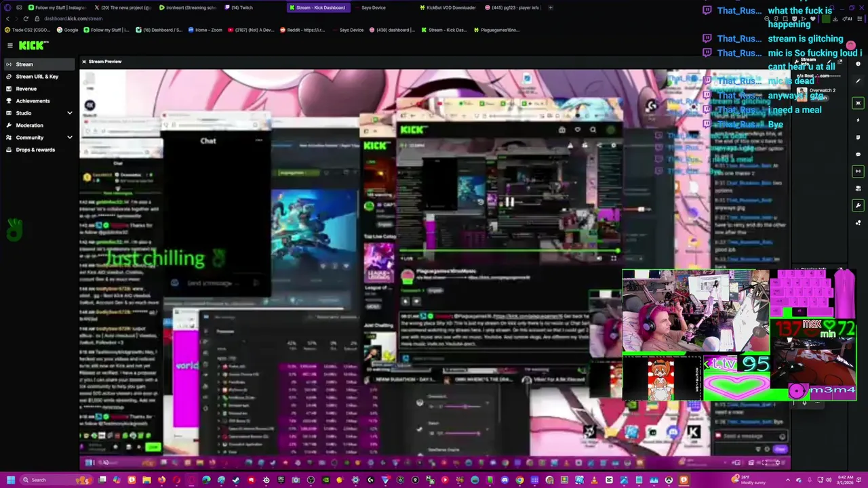Image resolution: width=868 pixels, height=488 pixels.
Task: Expand the Studio section
Action: coord(38,113)
